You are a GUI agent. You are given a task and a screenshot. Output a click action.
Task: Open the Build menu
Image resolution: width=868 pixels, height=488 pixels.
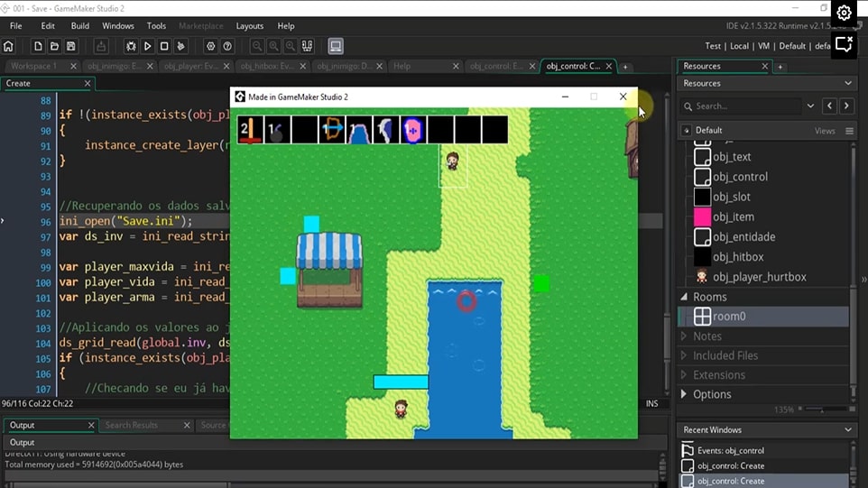coord(79,26)
